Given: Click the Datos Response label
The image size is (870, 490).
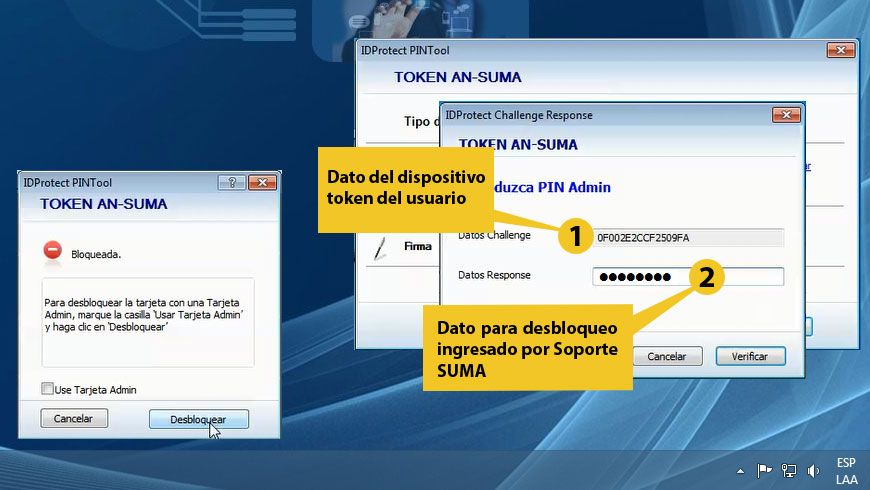Looking at the screenshot, I should 494,275.
